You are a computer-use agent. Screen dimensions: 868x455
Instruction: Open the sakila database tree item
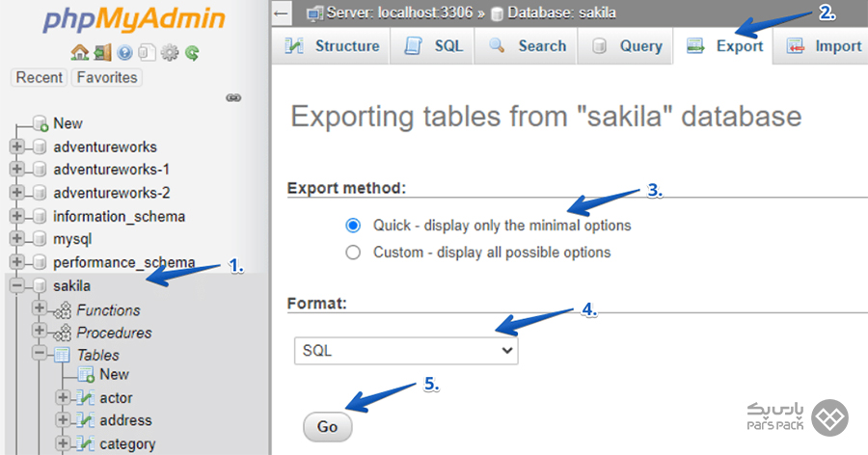(x=71, y=286)
